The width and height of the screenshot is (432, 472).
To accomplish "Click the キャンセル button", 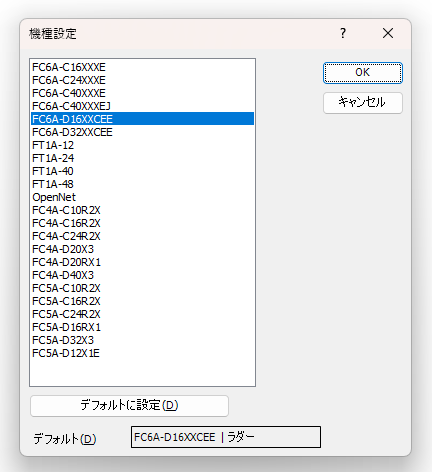I will click(363, 103).
